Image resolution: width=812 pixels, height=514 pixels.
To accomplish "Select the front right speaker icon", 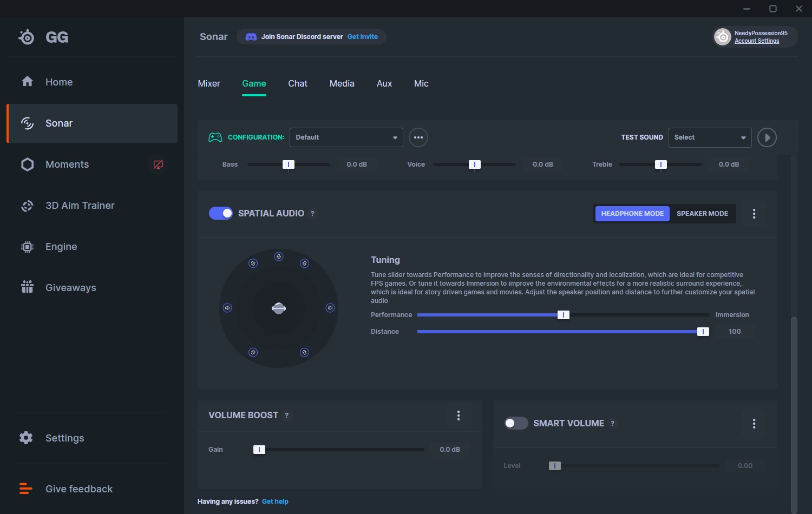I will 305,263.
